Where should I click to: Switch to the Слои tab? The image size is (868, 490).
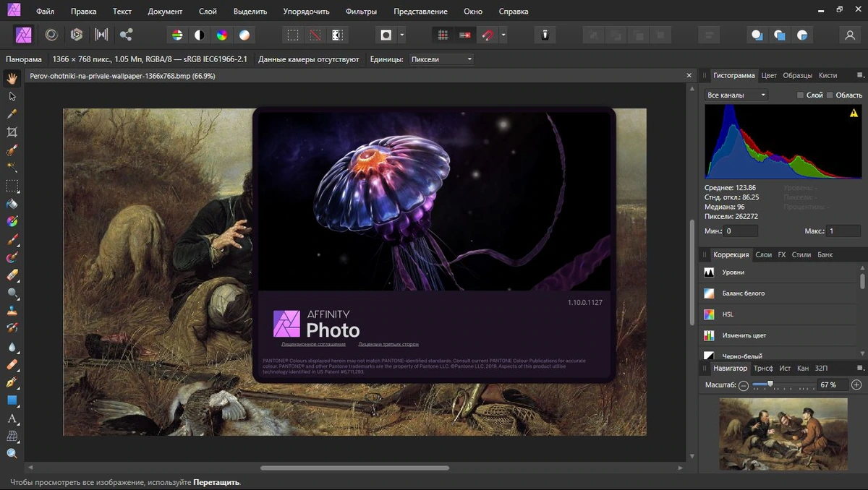click(x=763, y=254)
